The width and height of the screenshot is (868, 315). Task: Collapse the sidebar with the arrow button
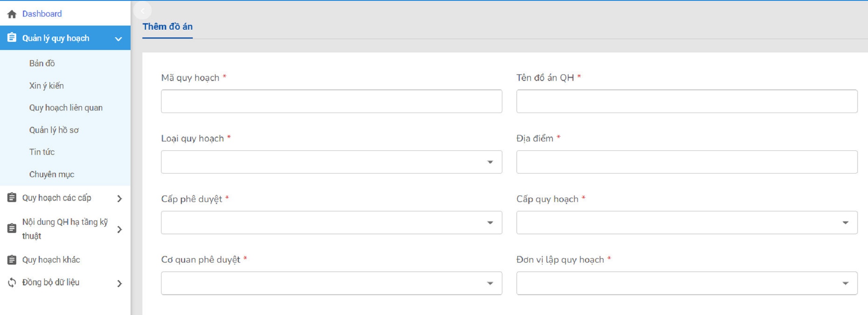(142, 11)
